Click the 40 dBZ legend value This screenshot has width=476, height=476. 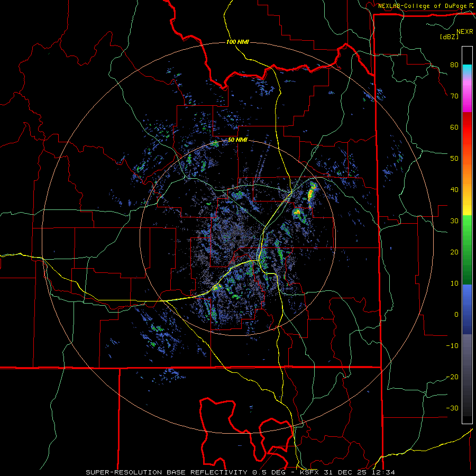[x=454, y=190]
